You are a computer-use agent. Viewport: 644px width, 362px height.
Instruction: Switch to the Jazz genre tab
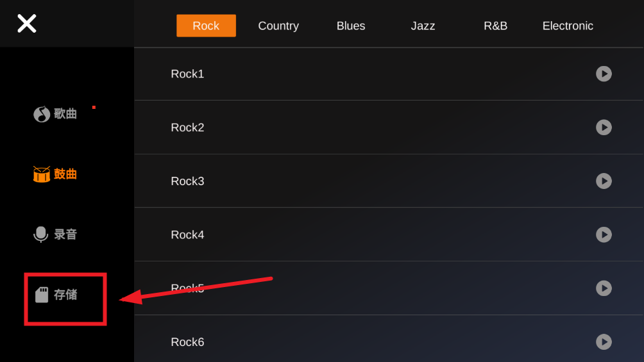pyautogui.click(x=423, y=26)
